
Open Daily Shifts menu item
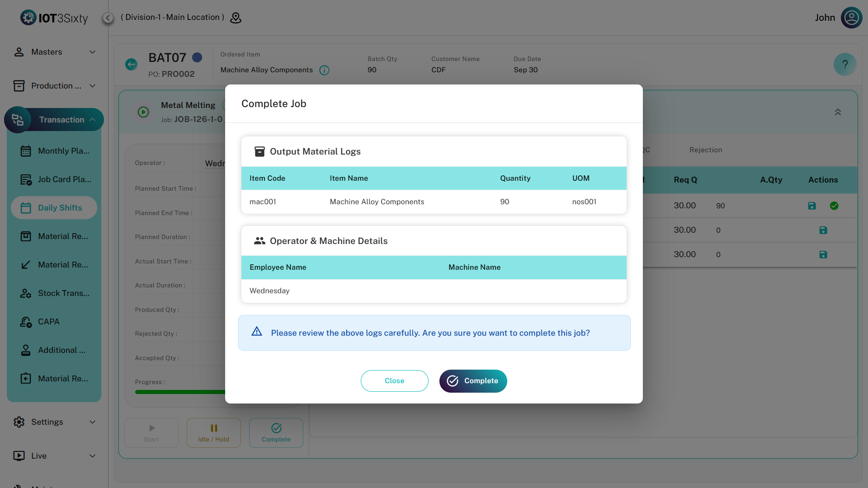click(x=54, y=208)
